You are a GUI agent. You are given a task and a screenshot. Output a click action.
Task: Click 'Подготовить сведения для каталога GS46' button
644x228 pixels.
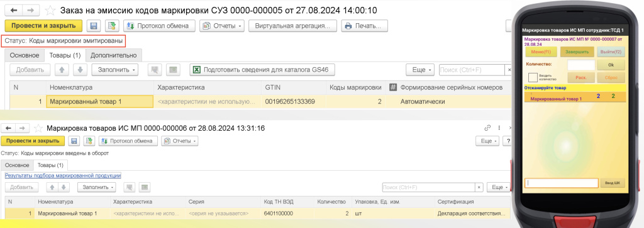tap(262, 70)
